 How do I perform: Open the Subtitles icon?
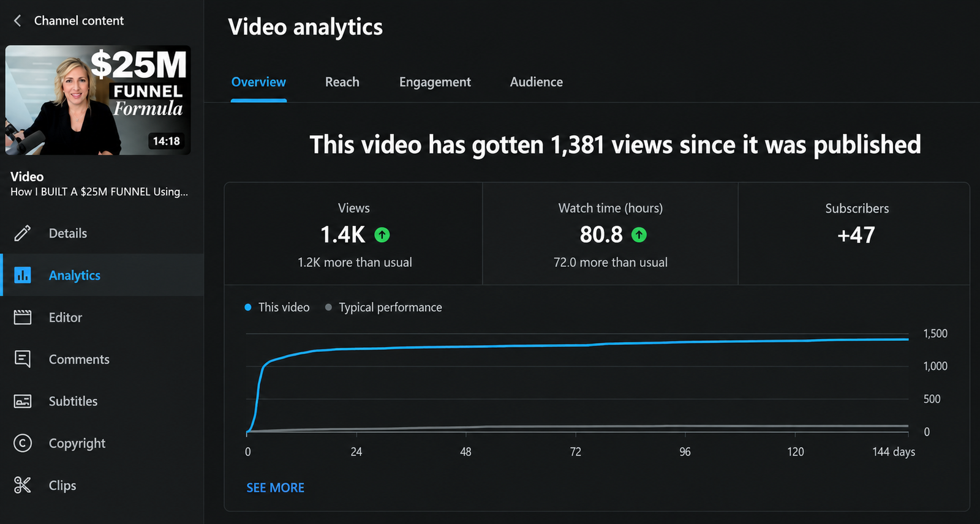click(x=23, y=401)
